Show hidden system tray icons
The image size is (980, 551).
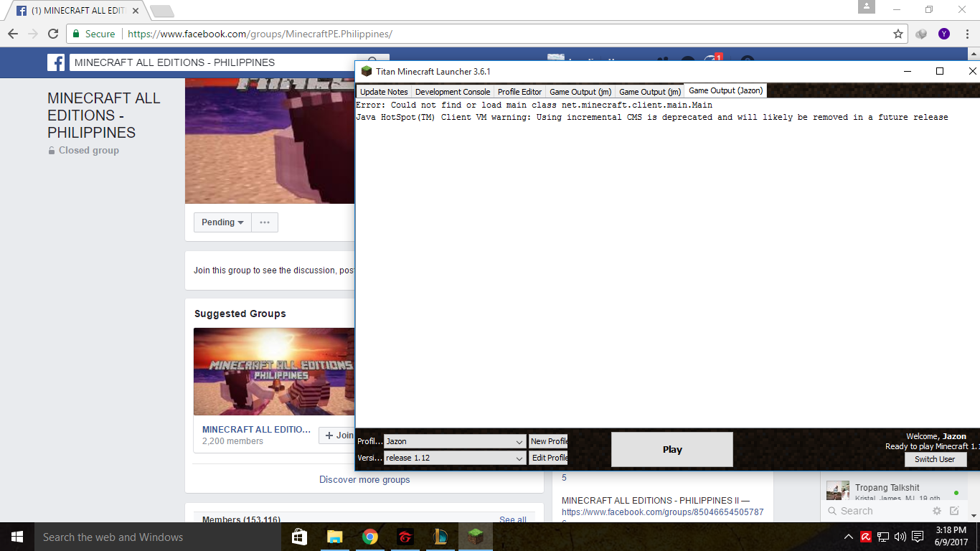pyautogui.click(x=849, y=537)
